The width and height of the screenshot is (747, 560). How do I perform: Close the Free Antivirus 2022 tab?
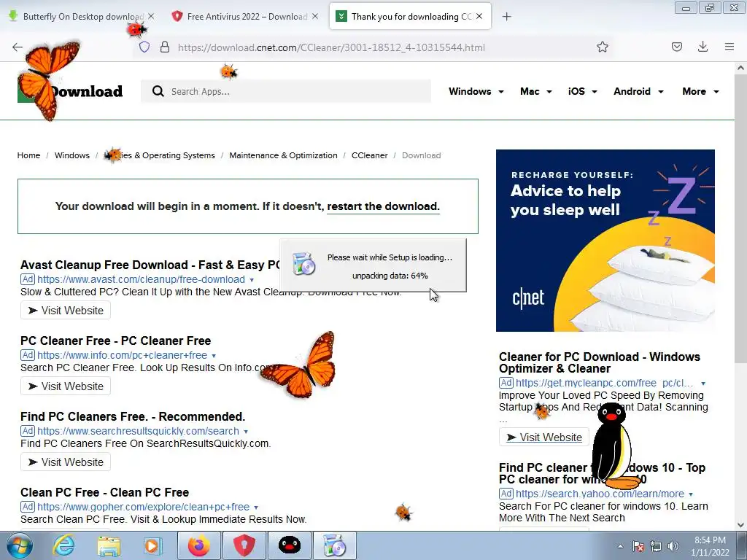click(x=315, y=16)
